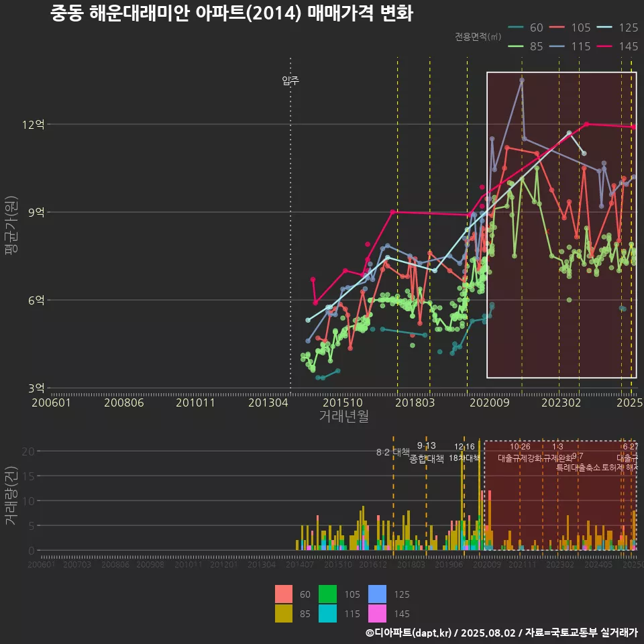Click the '5' label on volume y-axis

coord(32,526)
